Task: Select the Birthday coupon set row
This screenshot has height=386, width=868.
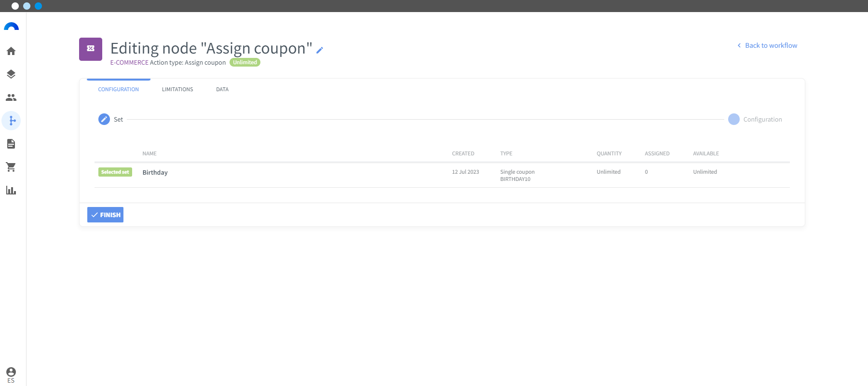Action: pos(155,173)
